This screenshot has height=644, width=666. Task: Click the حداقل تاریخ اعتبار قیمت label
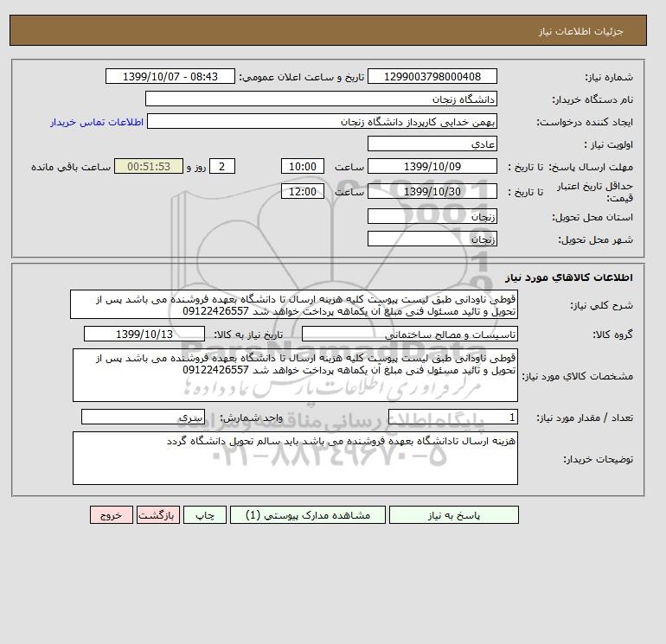click(595, 192)
